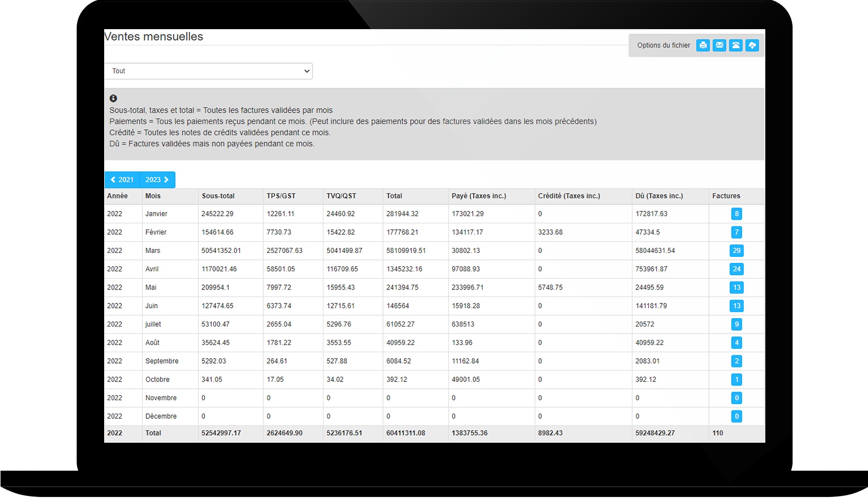This screenshot has height=498, width=868.
Task: View the 13 invoices for Mai
Action: 736,288
